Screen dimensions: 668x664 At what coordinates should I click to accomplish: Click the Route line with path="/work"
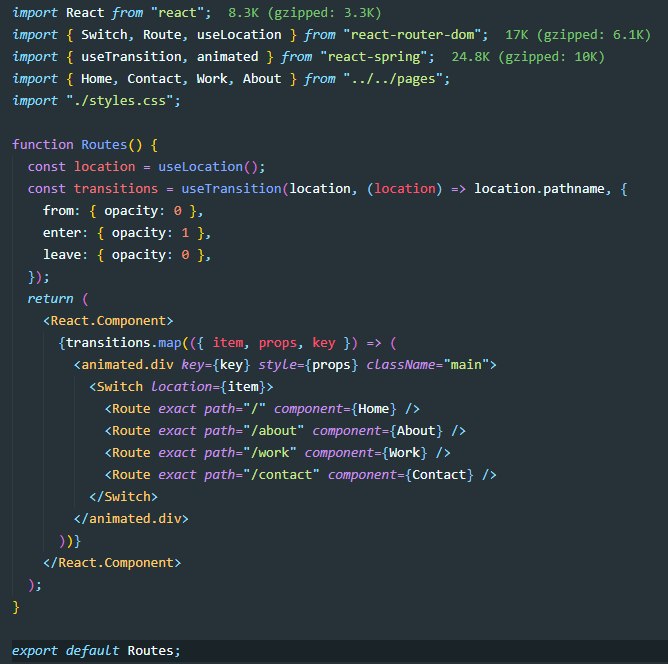click(277, 453)
